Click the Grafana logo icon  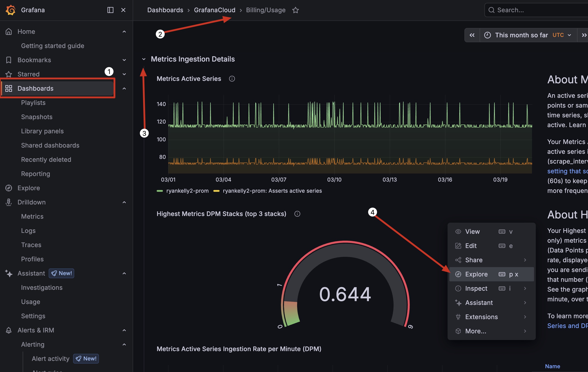pos(10,10)
